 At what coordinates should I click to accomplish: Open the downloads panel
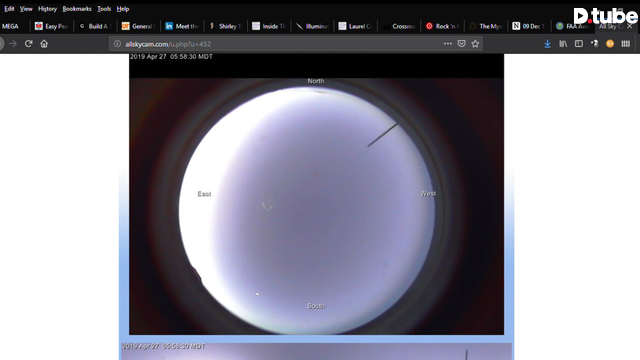pos(547,44)
